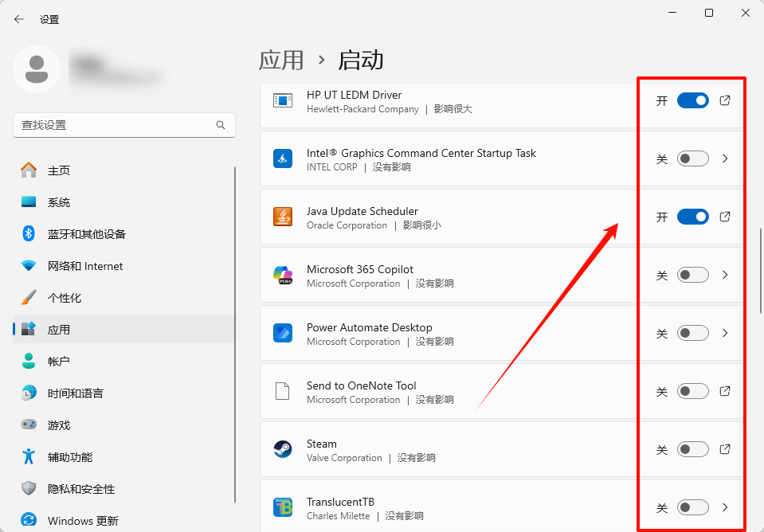Disable Java Update Scheduler startup toggle

pos(693,217)
